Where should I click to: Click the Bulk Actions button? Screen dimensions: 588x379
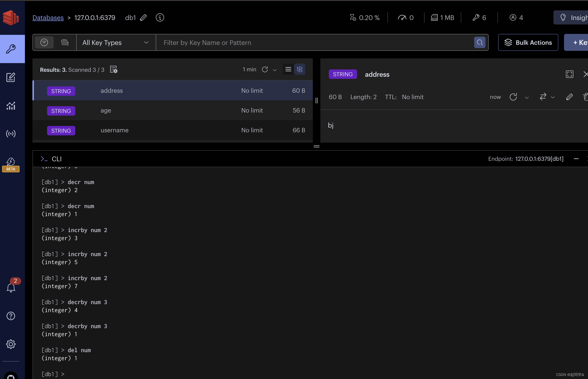pyautogui.click(x=528, y=43)
